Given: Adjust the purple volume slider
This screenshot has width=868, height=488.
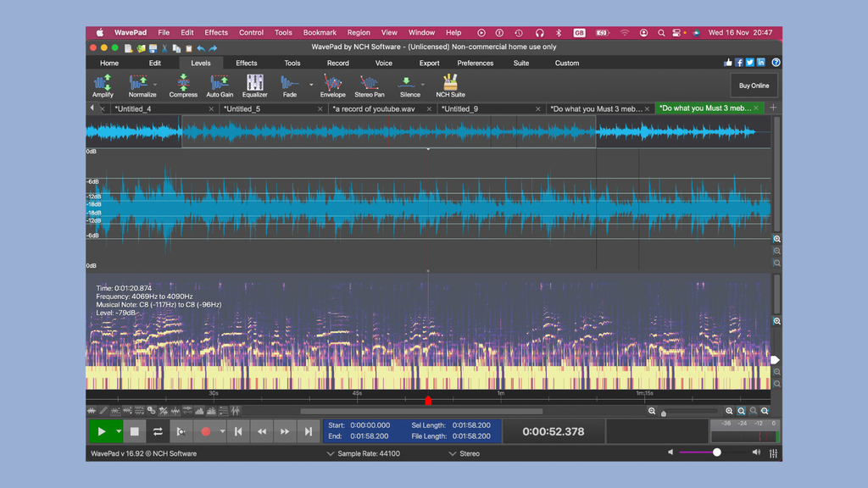Looking at the screenshot, I should 716,452.
